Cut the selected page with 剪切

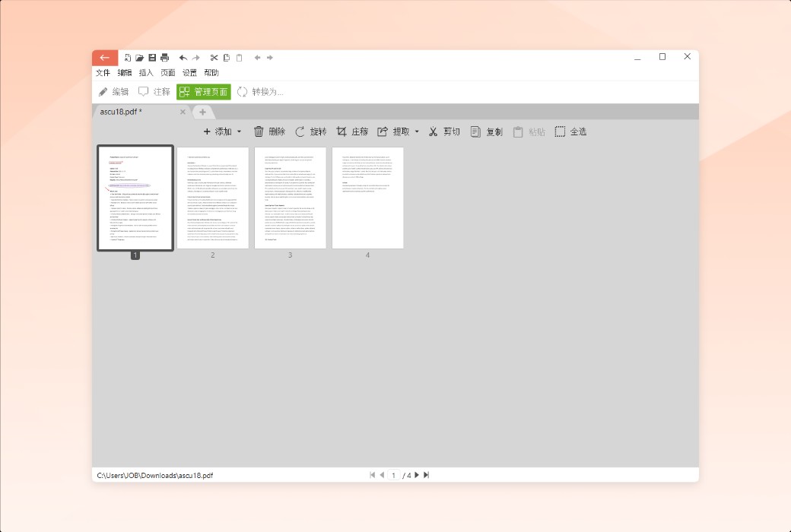click(x=444, y=131)
